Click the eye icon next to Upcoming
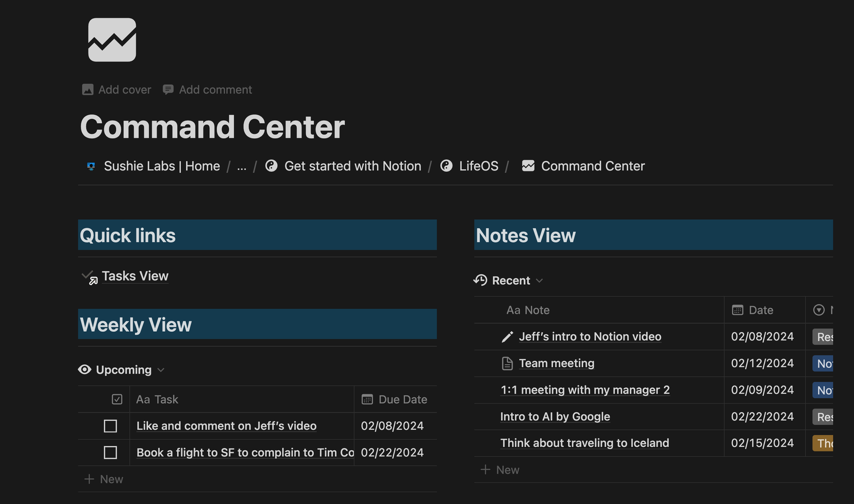This screenshot has width=854, height=504. click(x=85, y=370)
